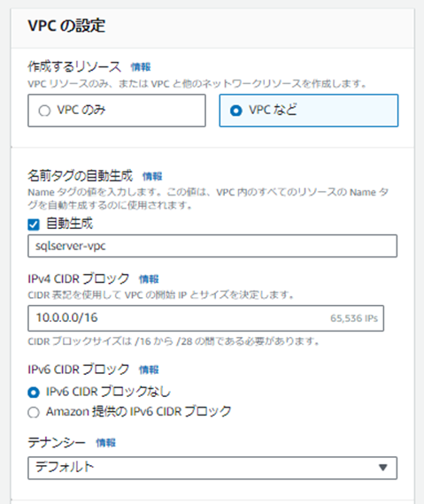Select the "VPC など" radio option
This screenshot has height=504, width=424.
(x=235, y=111)
